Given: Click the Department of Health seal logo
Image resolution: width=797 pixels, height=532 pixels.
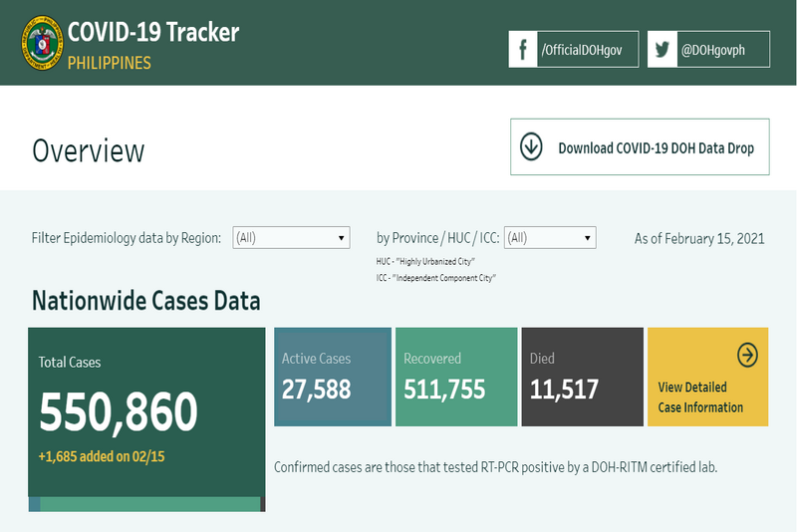Looking at the screenshot, I should [x=42, y=43].
